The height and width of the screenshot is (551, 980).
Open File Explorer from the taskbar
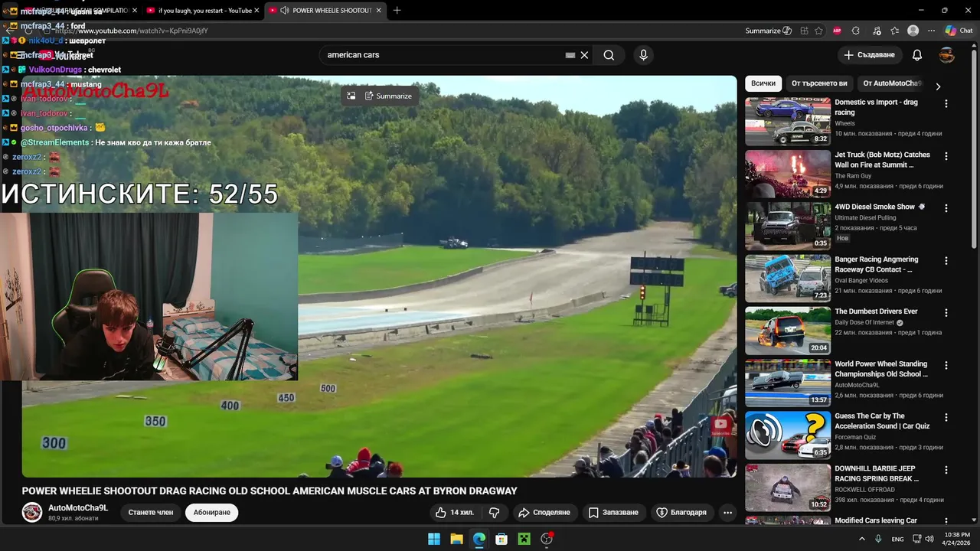pyautogui.click(x=456, y=539)
